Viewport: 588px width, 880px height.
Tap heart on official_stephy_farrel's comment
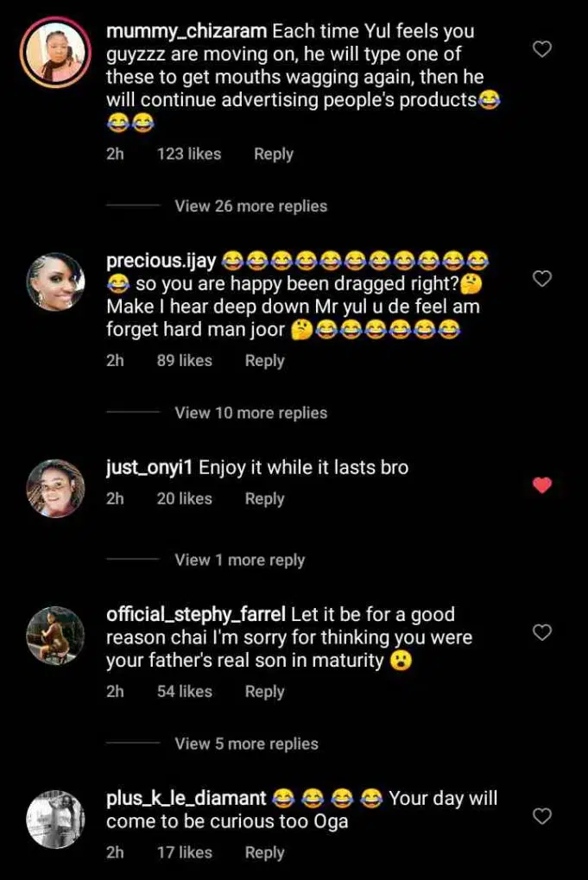(x=541, y=633)
